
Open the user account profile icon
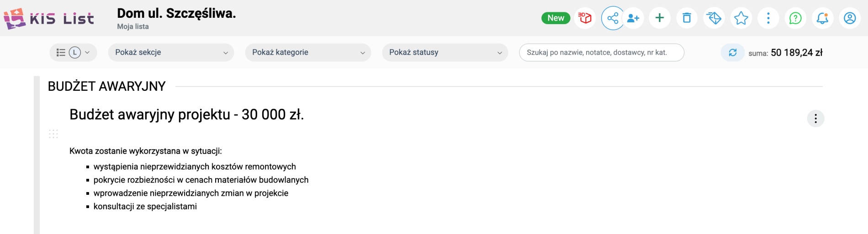point(850,18)
